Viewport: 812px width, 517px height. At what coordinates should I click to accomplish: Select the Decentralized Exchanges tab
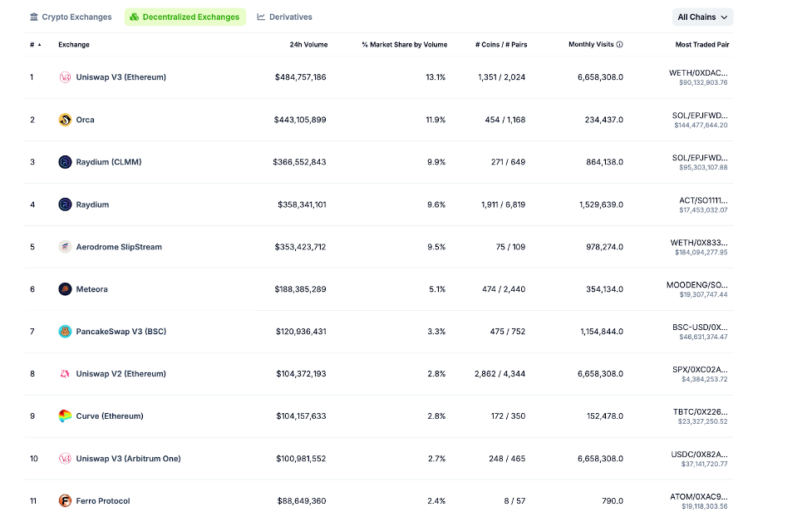(185, 17)
